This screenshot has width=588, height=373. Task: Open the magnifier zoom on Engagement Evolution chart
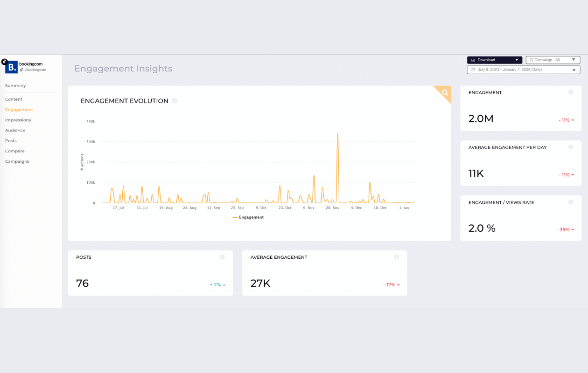(445, 92)
